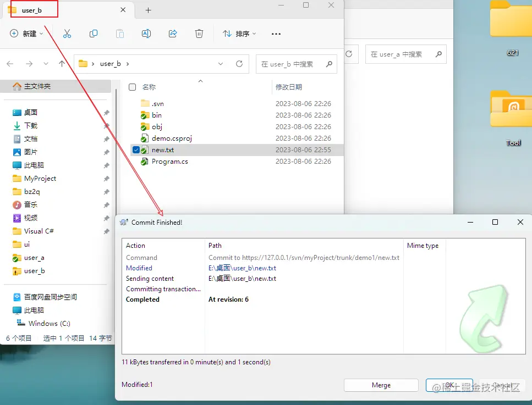Image resolution: width=532 pixels, height=405 pixels.
Task: Open pinned 此电脑 in quick access
Action: tap(34, 165)
